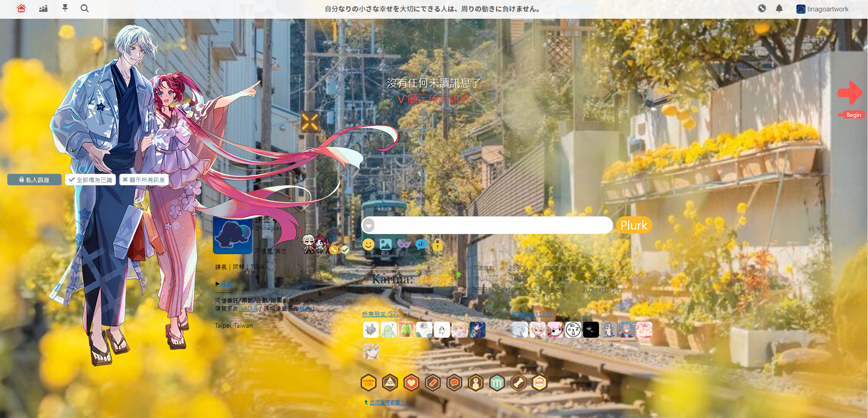
Task: Open the 鯨魚 link in the bio
Action: pyautogui.click(x=305, y=308)
